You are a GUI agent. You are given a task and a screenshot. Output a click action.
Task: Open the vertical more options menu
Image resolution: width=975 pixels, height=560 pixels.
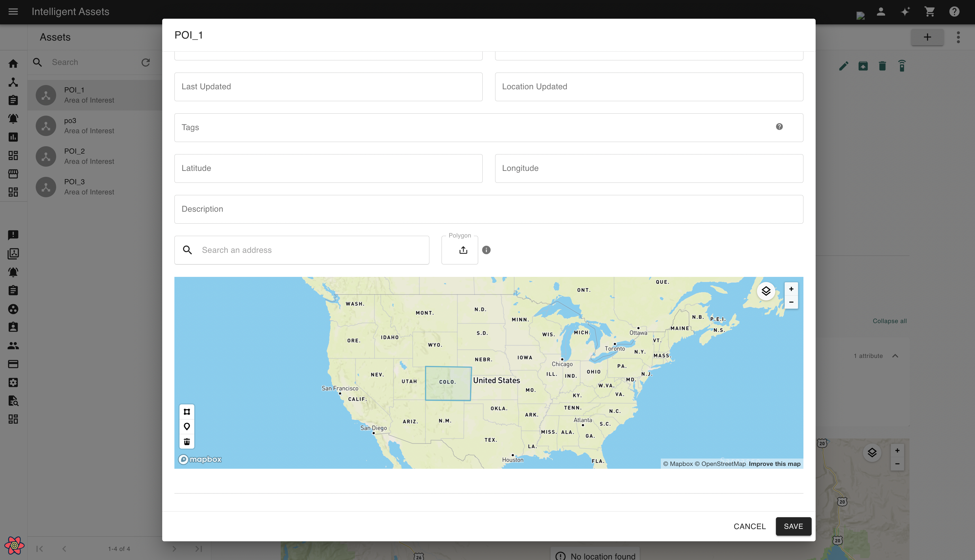click(958, 37)
